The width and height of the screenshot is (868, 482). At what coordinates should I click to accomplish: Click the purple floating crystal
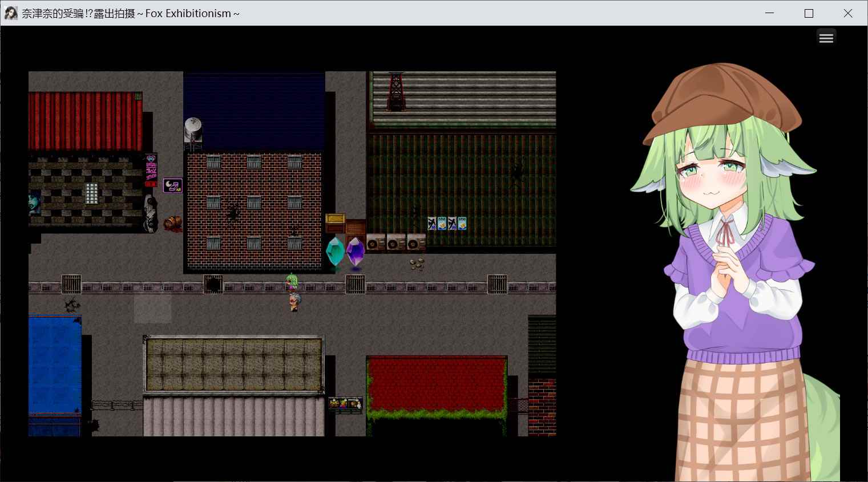point(356,252)
